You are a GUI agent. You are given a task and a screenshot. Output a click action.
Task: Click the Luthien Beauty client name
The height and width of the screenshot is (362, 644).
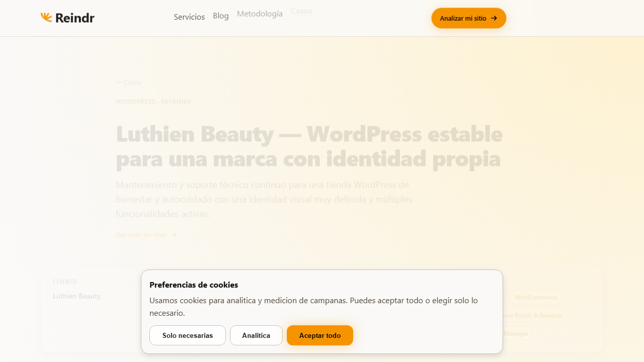(x=76, y=296)
